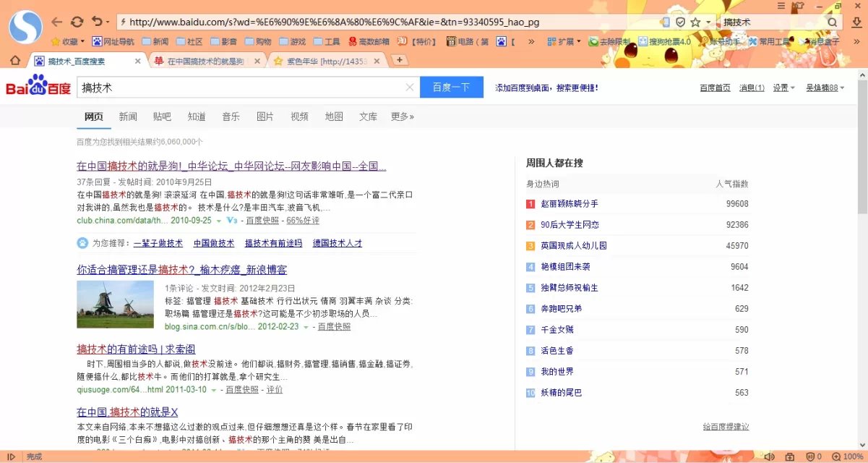868x463 pixels.
Task: Select the 贴吧 search category
Action: (x=162, y=116)
